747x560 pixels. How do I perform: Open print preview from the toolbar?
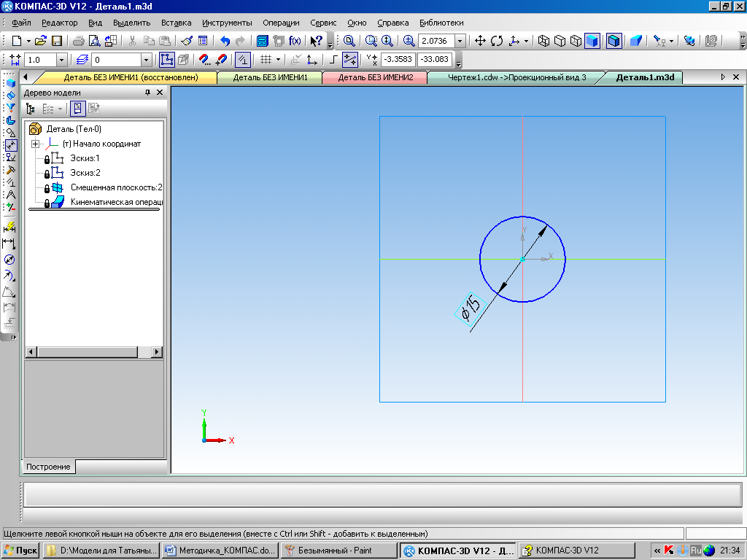[94, 41]
